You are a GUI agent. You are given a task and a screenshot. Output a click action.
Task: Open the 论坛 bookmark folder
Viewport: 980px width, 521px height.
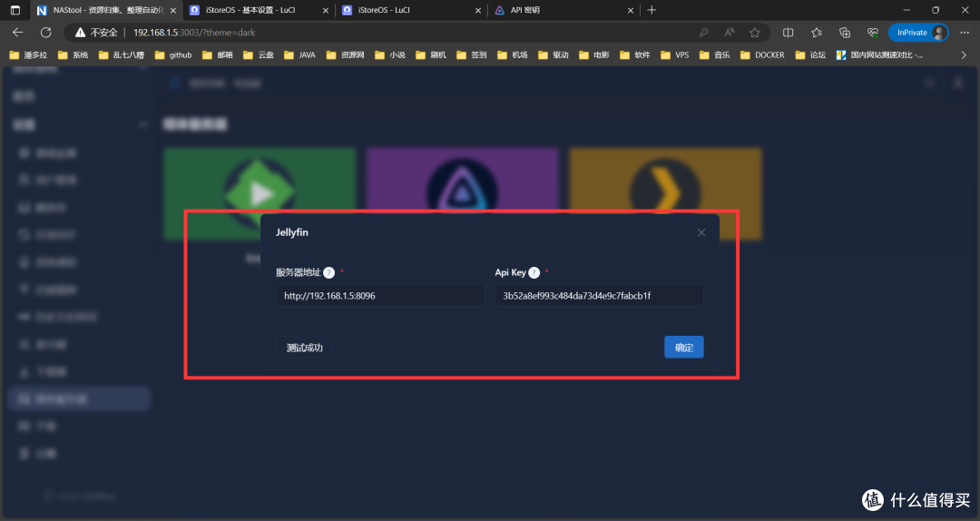click(x=810, y=55)
